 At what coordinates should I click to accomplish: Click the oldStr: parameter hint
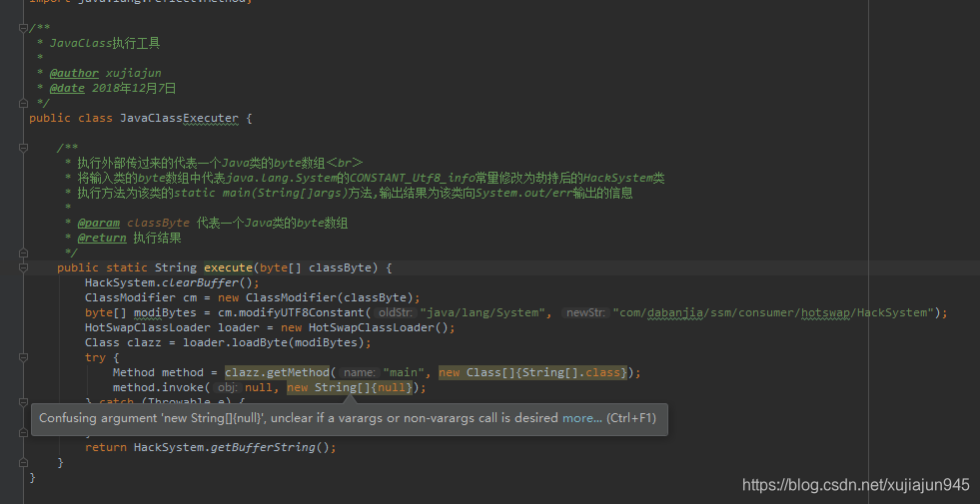pyautogui.click(x=397, y=313)
